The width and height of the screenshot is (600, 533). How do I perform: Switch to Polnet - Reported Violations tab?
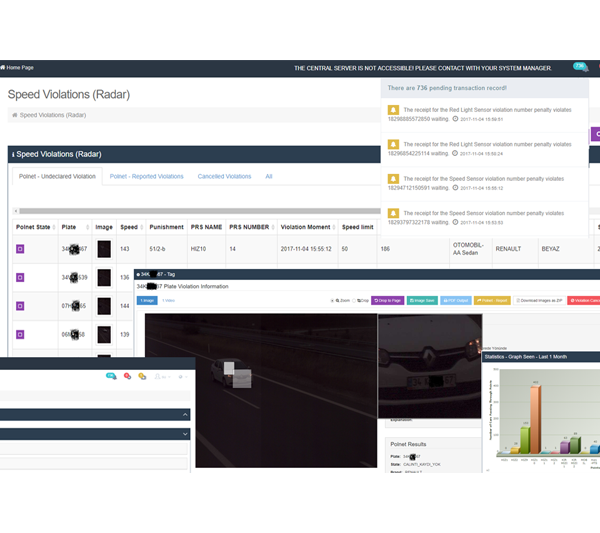(x=147, y=176)
